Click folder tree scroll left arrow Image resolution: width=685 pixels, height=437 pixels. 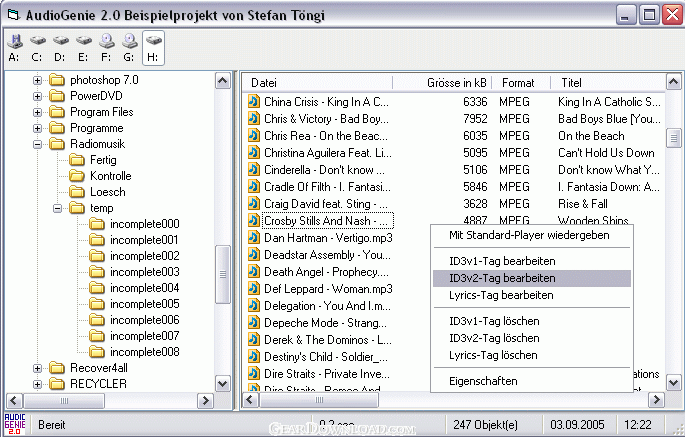tap(14, 400)
